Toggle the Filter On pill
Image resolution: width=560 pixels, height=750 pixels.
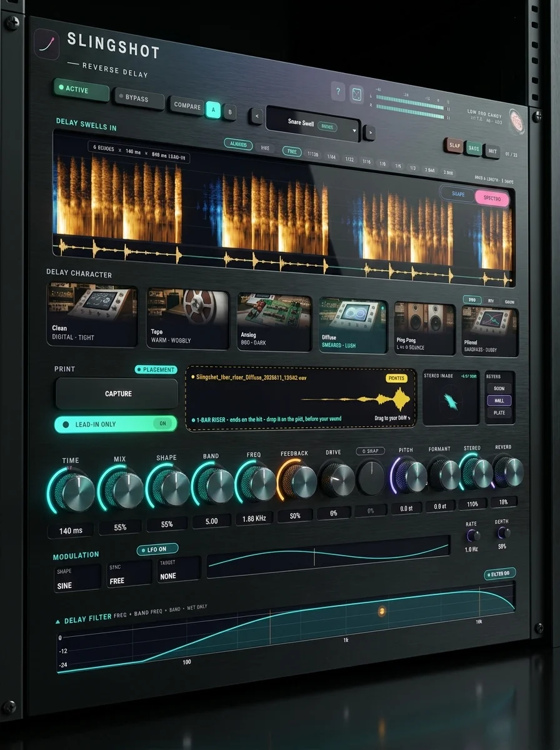[500, 573]
